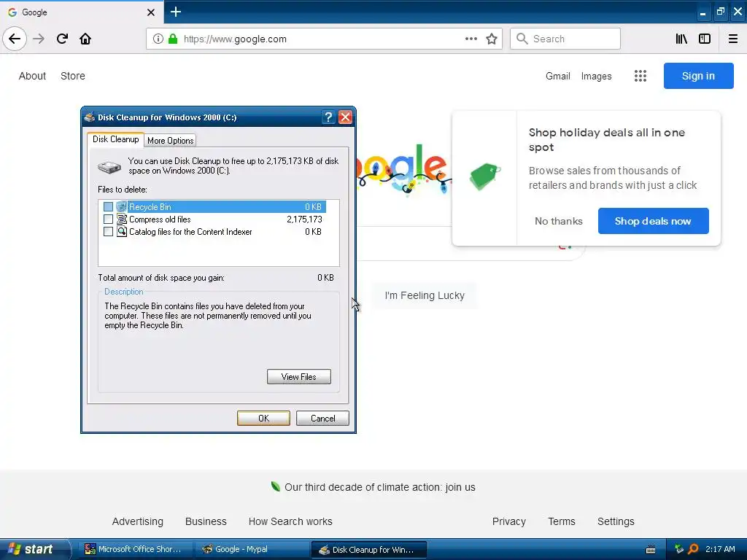747x560 pixels.
Task: Select the Google browser tab
Action: coord(81,12)
